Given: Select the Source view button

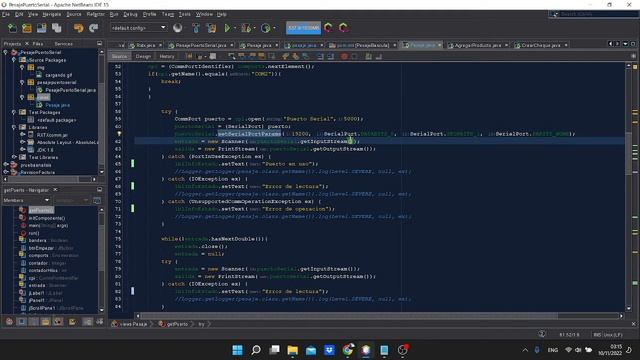Looking at the screenshot, I should pos(119,56).
